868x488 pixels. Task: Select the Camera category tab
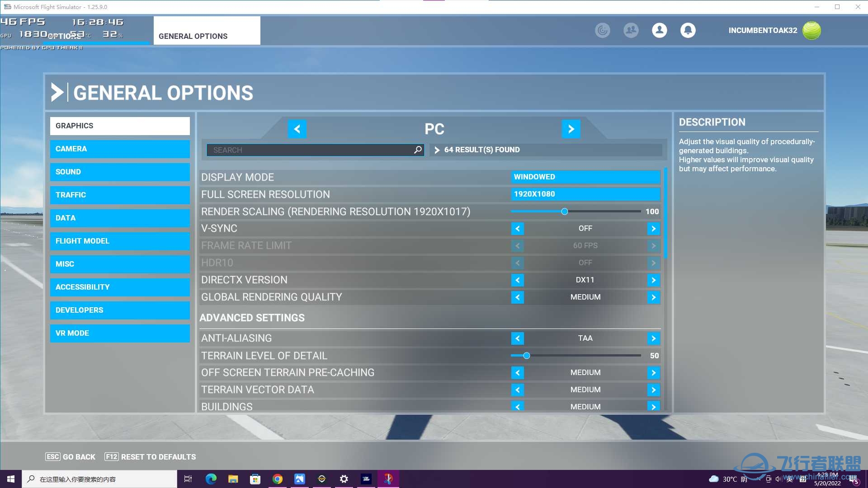[x=120, y=149]
